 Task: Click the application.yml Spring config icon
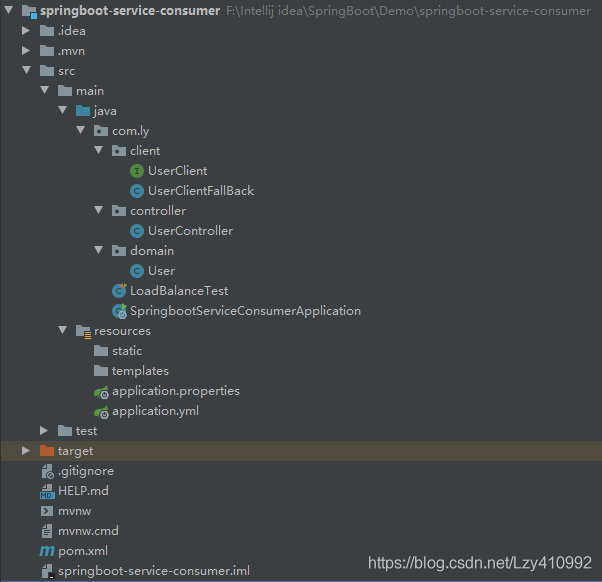[x=101, y=412]
